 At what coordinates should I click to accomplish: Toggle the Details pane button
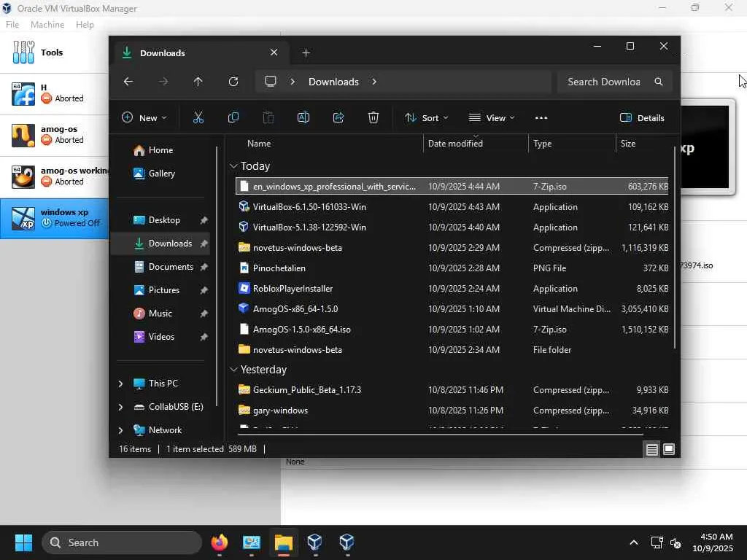[x=642, y=117]
